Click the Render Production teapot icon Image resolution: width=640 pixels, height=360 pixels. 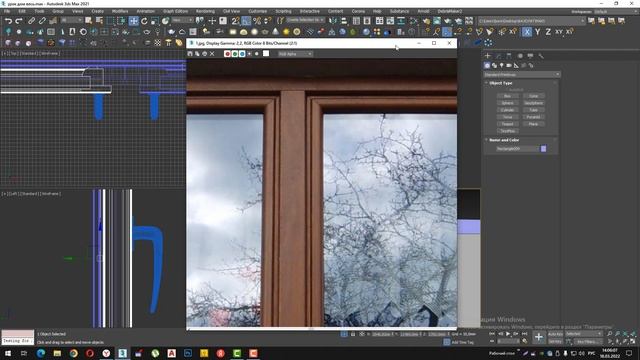(458, 20)
